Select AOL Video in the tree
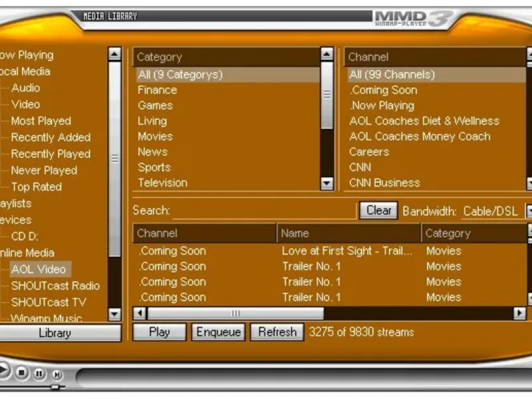Viewport: 532px width, 399px height. [x=40, y=269]
